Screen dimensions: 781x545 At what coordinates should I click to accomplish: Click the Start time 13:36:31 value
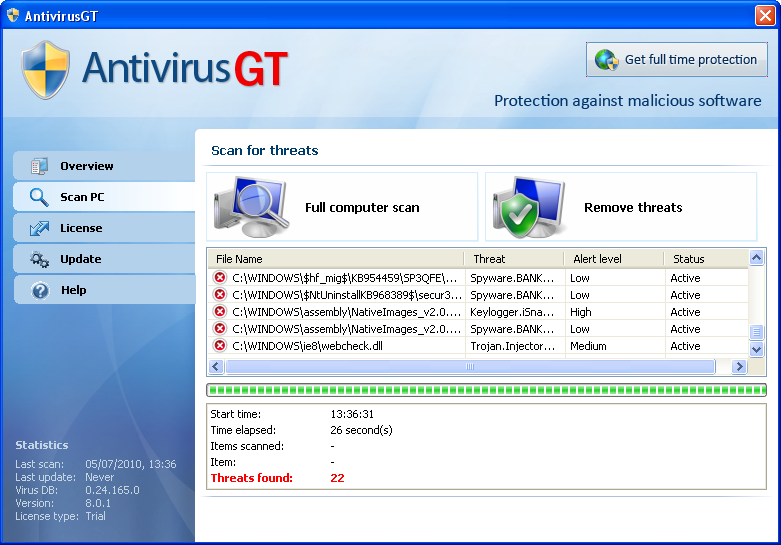coord(352,414)
